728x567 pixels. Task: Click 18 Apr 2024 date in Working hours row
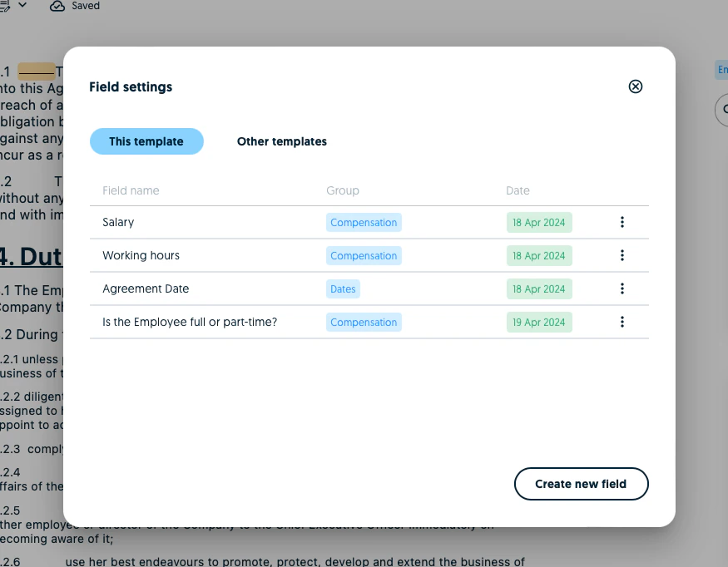pos(539,256)
